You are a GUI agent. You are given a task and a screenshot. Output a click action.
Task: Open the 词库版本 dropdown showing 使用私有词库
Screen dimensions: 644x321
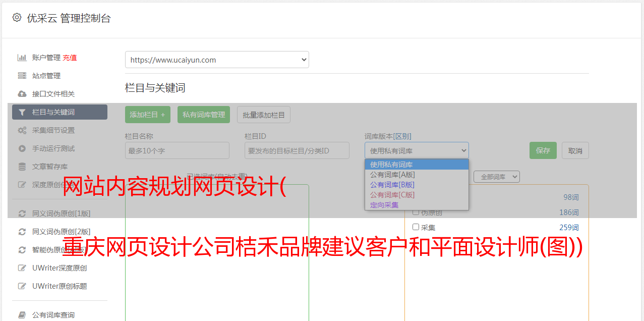click(x=417, y=150)
